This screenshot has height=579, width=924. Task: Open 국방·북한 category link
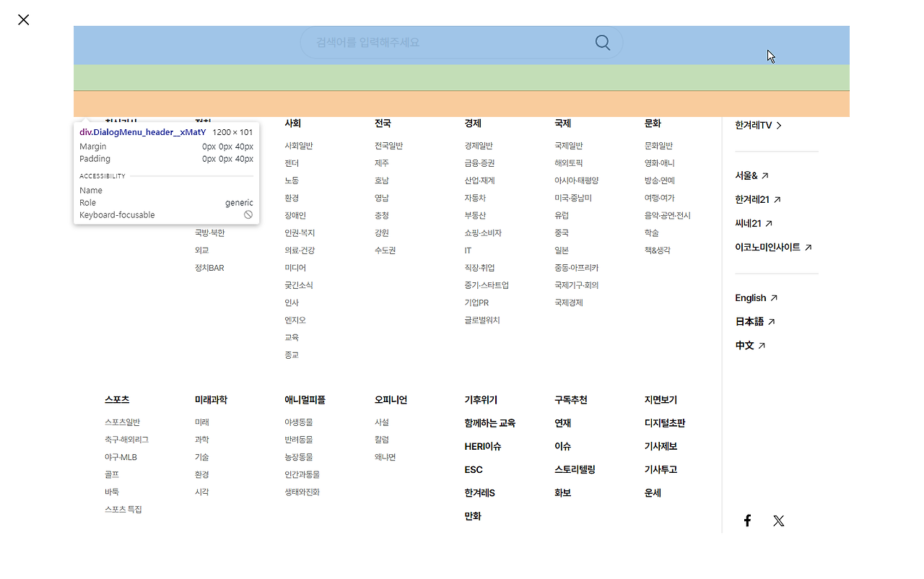(x=209, y=233)
